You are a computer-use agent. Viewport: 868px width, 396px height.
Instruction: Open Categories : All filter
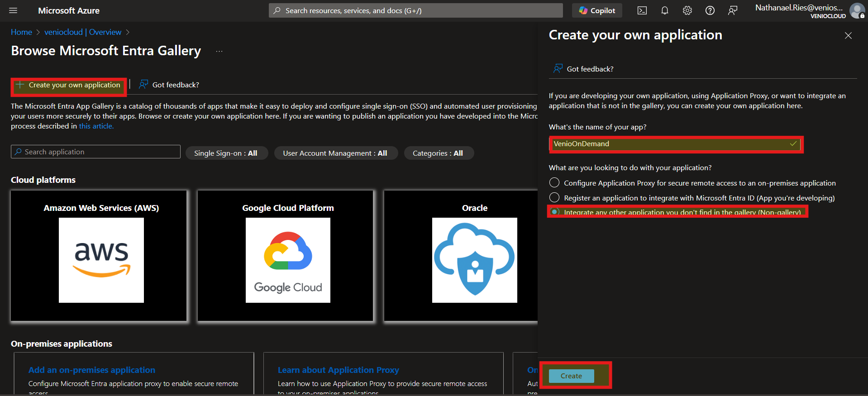click(438, 153)
